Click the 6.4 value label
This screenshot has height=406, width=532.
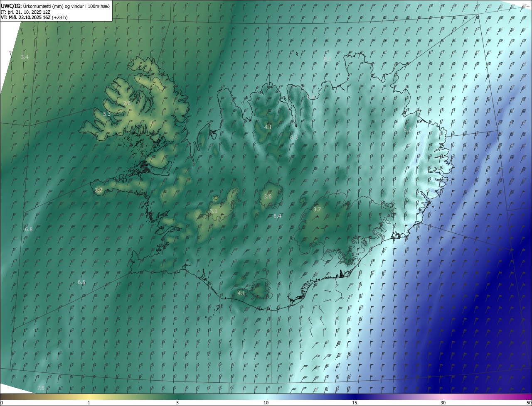pos(277,216)
